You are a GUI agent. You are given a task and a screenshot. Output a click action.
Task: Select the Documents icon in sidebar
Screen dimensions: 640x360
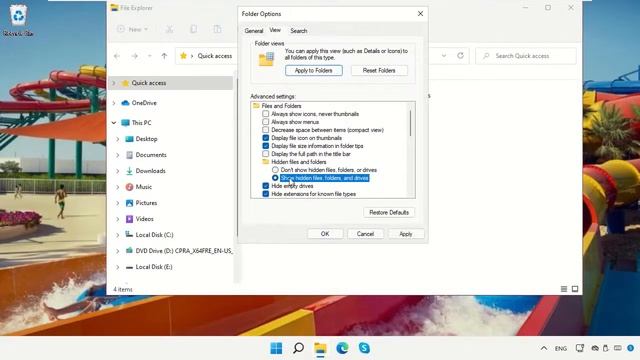click(x=129, y=155)
